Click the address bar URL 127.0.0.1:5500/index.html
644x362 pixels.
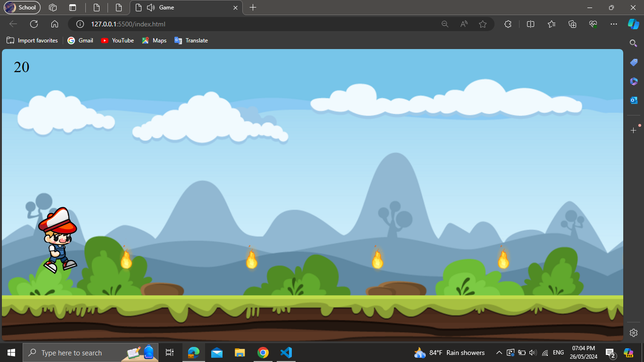(128, 24)
